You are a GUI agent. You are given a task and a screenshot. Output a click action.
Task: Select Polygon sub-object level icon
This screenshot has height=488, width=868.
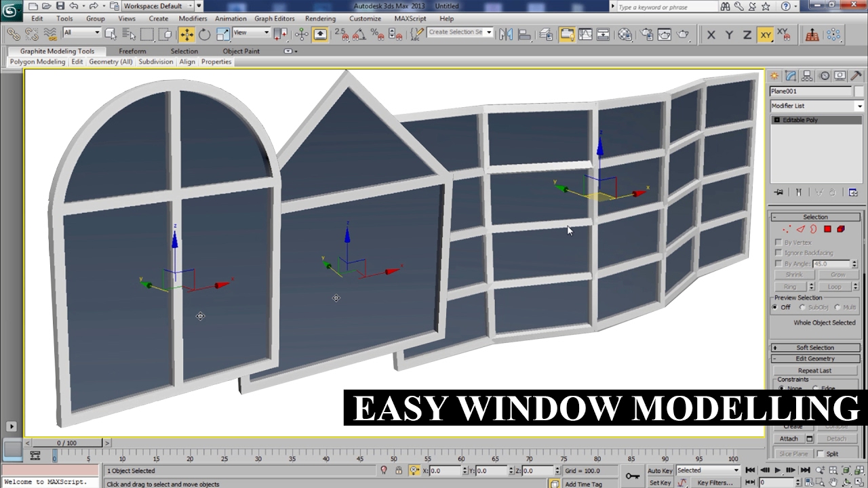(827, 229)
